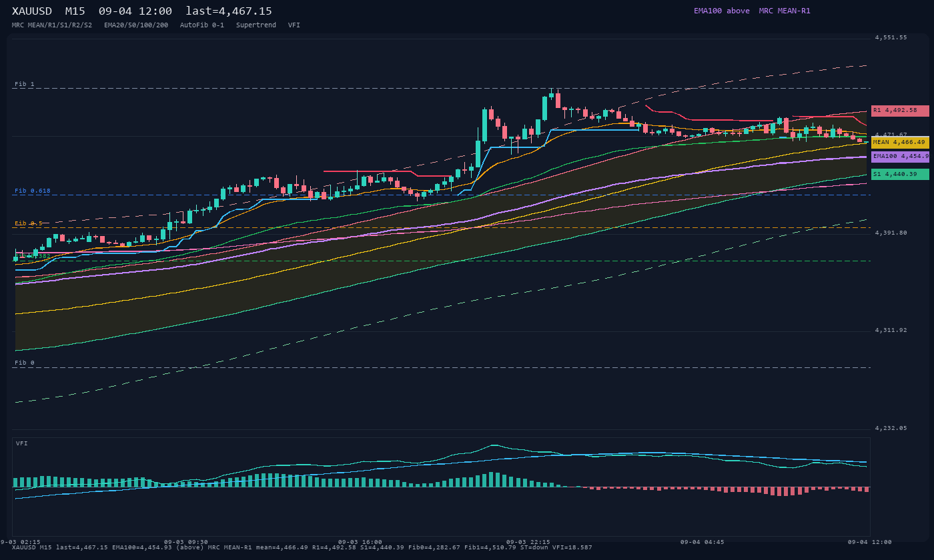Click the 'Fib 1' level label
Screen dimensions: 934x560
pos(25,85)
